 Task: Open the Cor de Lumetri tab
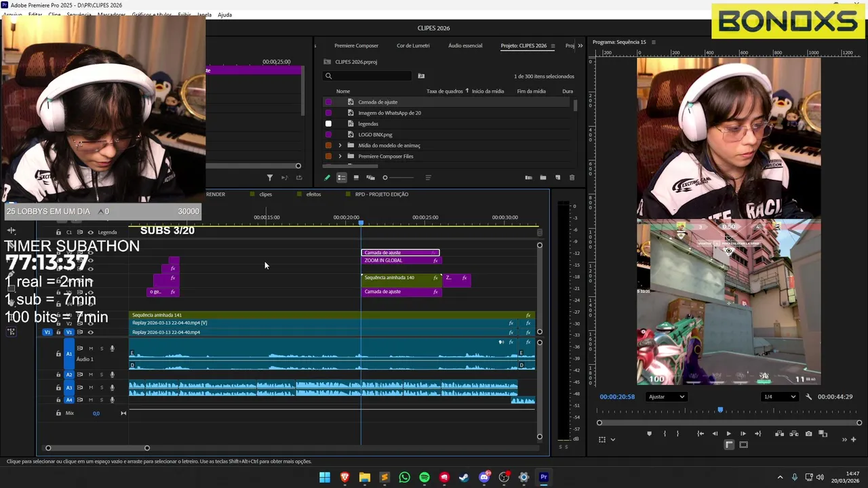point(413,45)
